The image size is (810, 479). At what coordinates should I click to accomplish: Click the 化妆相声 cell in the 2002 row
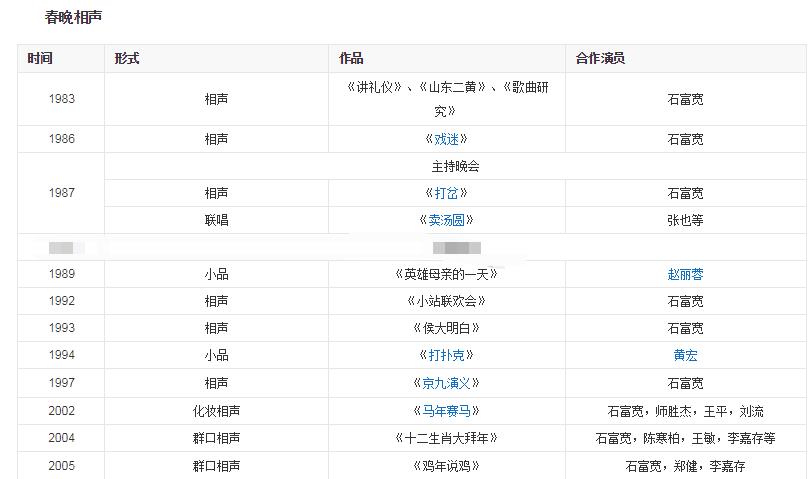(216, 411)
